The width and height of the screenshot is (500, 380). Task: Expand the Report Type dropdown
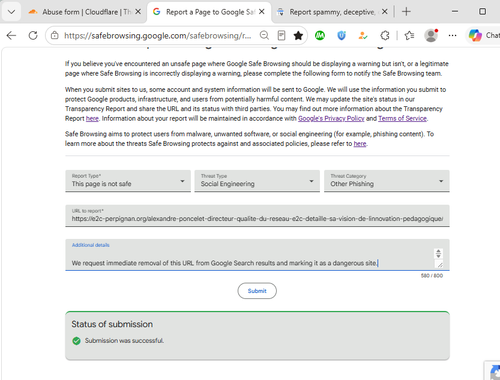(128, 181)
